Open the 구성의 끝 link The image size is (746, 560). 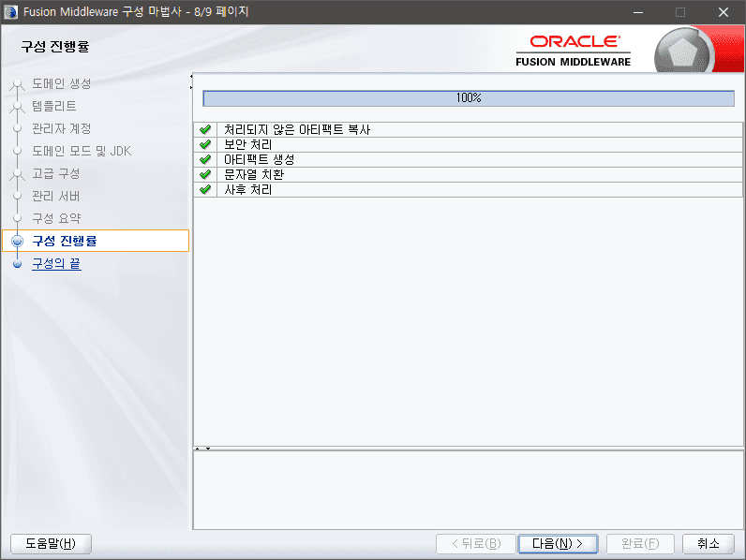tap(56, 263)
